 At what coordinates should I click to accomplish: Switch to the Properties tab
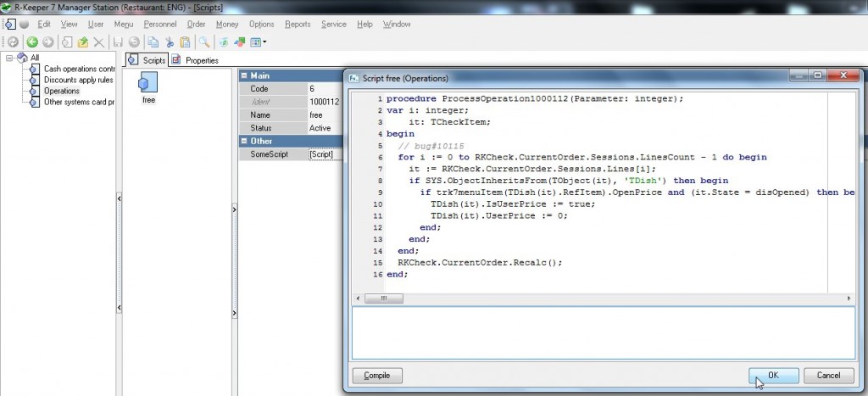pyautogui.click(x=195, y=60)
